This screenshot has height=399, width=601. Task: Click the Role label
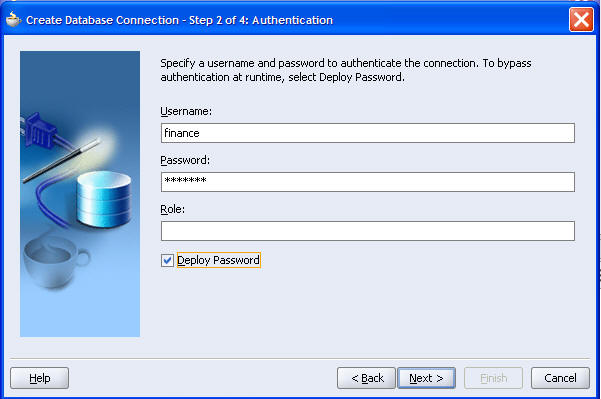pyautogui.click(x=172, y=209)
